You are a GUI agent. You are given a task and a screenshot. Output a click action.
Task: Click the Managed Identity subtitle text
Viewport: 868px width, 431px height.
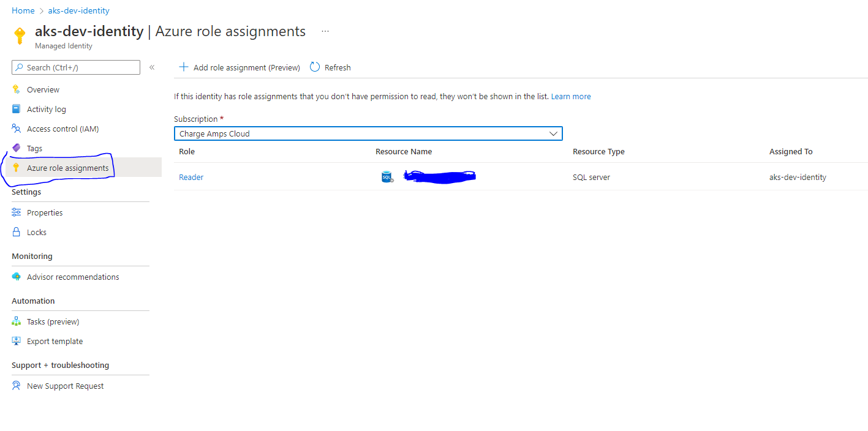[64, 46]
